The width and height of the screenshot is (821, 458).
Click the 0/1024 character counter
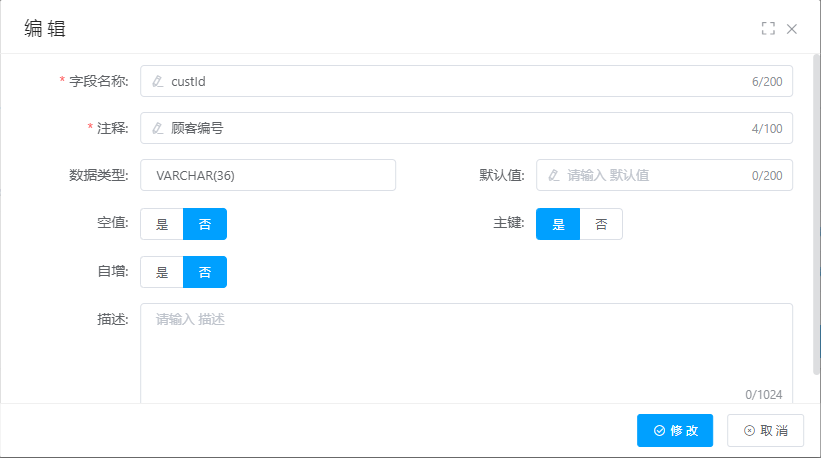click(764, 395)
